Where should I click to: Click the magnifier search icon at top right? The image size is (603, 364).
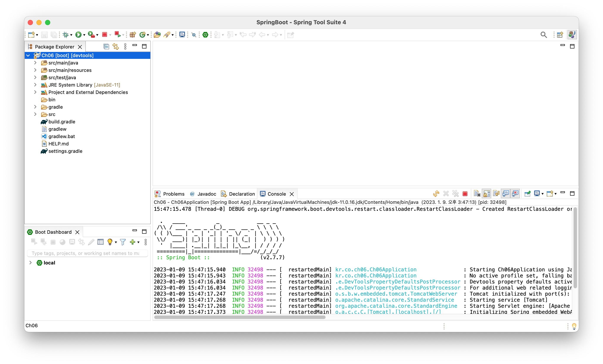(543, 35)
